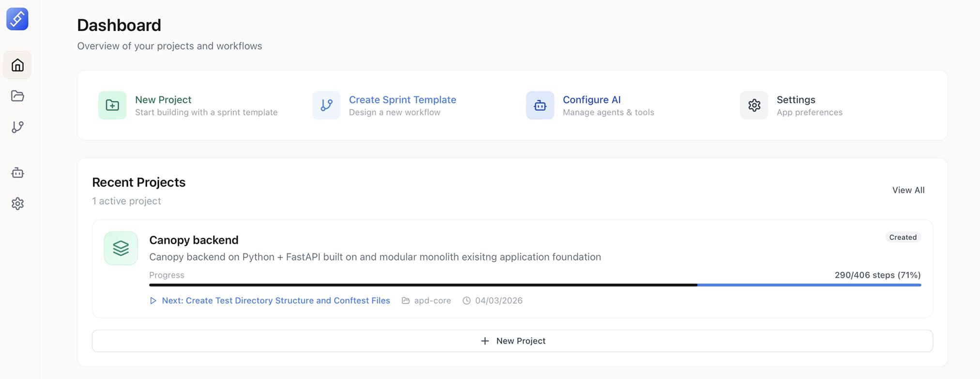Open AI agents robot icon in sidebar
Viewport: 980px width, 379px height.
tap(17, 173)
